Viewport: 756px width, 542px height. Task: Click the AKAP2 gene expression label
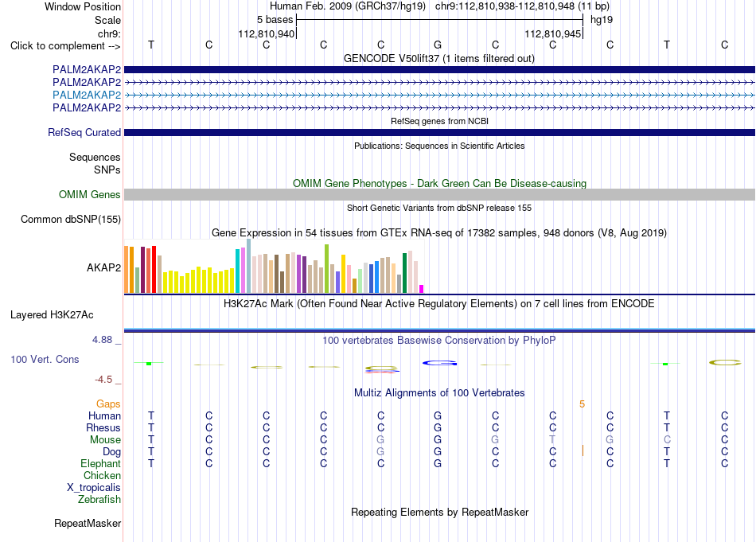coord(103,268)
